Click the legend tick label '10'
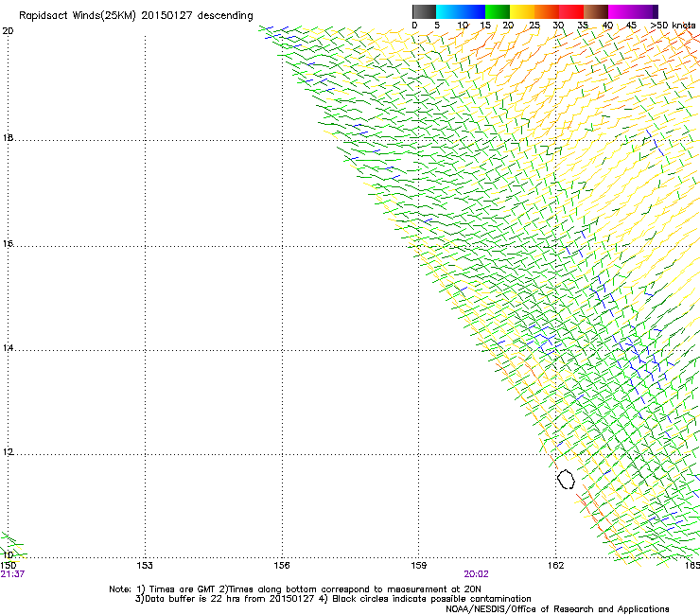The height and width of the screenshot is (615, 700). click(463, 26)
